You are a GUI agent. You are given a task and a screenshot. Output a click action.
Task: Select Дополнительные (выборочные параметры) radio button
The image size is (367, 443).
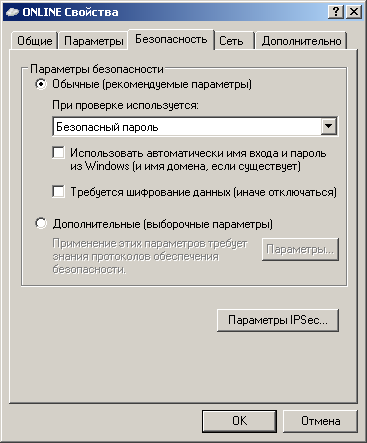tap(41, 223)
